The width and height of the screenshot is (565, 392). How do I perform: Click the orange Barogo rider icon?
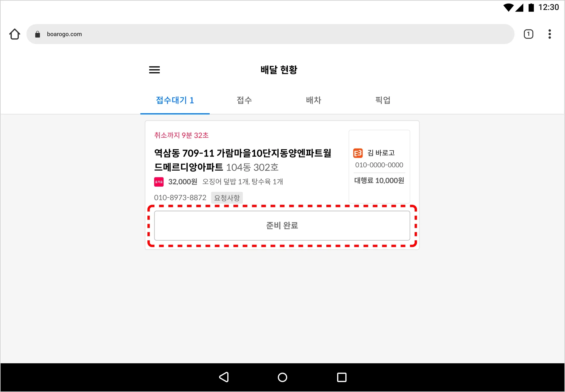(358, 153)
